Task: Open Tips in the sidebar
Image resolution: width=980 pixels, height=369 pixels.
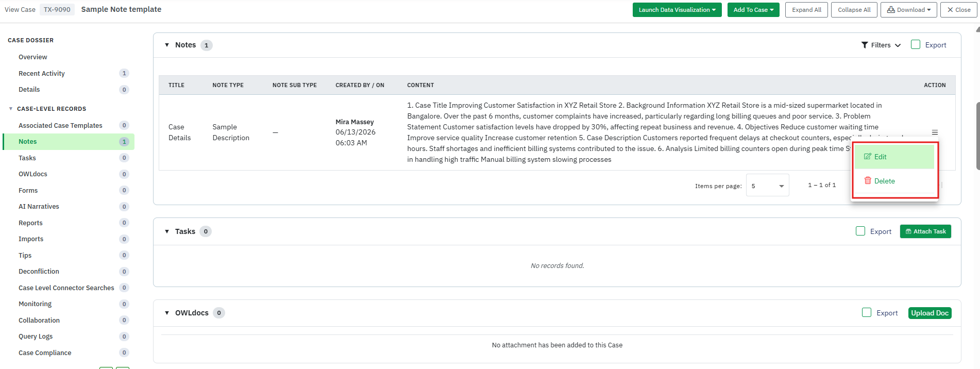Action: (x=25, y=256)
